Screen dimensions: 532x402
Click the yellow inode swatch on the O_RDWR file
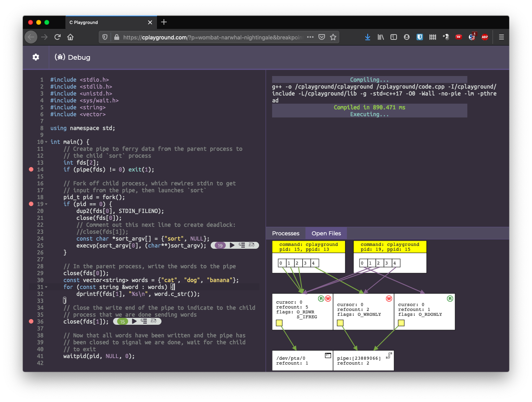click(279, 323)
